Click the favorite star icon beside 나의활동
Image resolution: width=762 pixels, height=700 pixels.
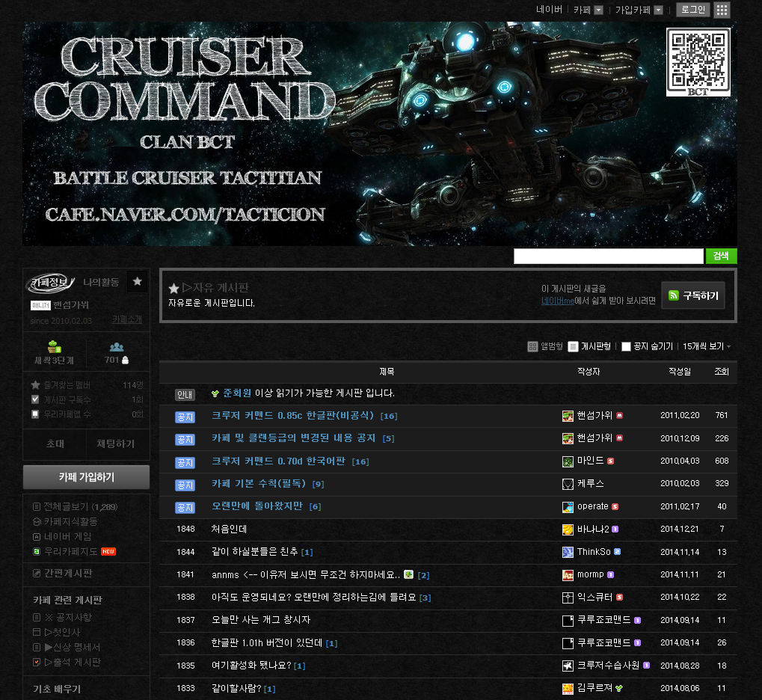click(x=138, y=281)
